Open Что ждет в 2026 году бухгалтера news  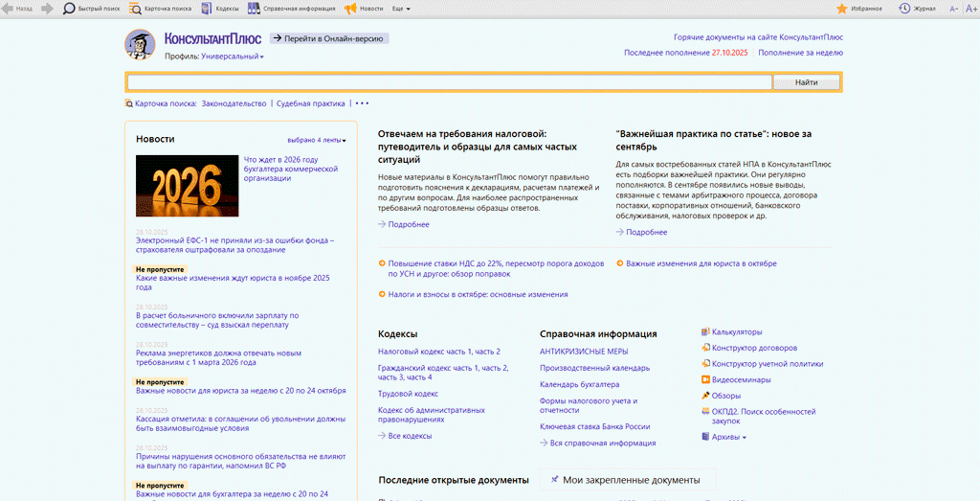point(291,169)
